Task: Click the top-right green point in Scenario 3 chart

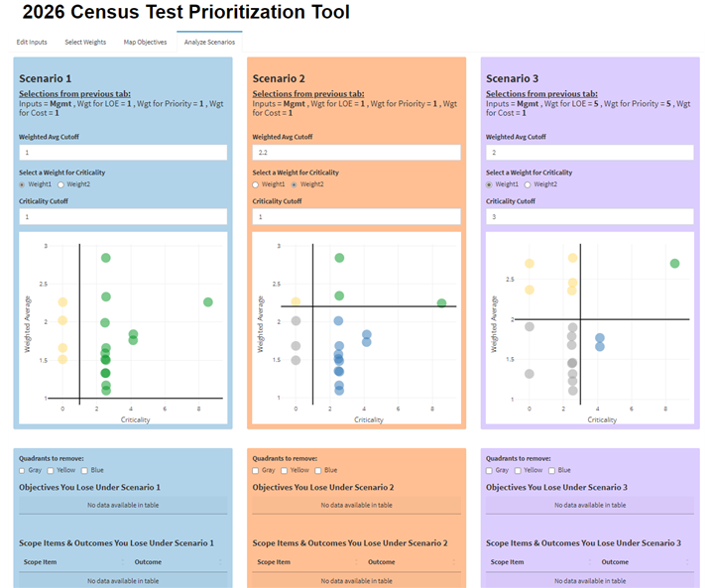Action: 674,264
